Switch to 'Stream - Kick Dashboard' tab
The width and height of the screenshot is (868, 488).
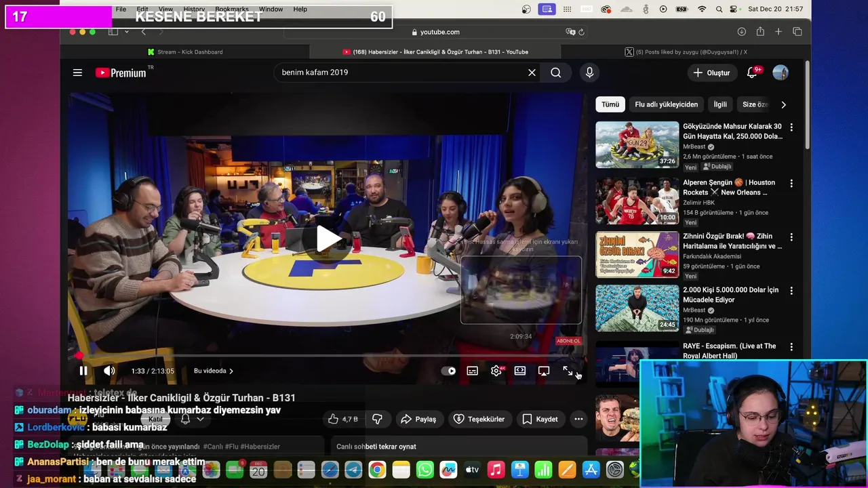coord(184,52)
